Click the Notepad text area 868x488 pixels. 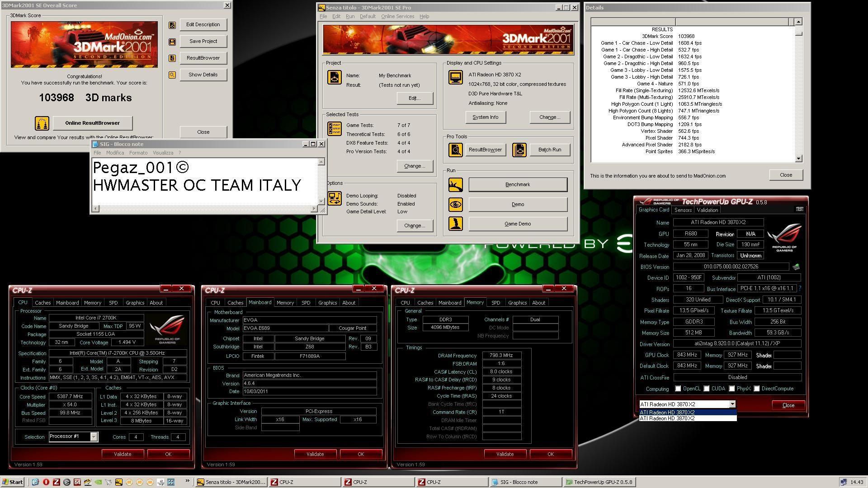[x=205, y=181]
